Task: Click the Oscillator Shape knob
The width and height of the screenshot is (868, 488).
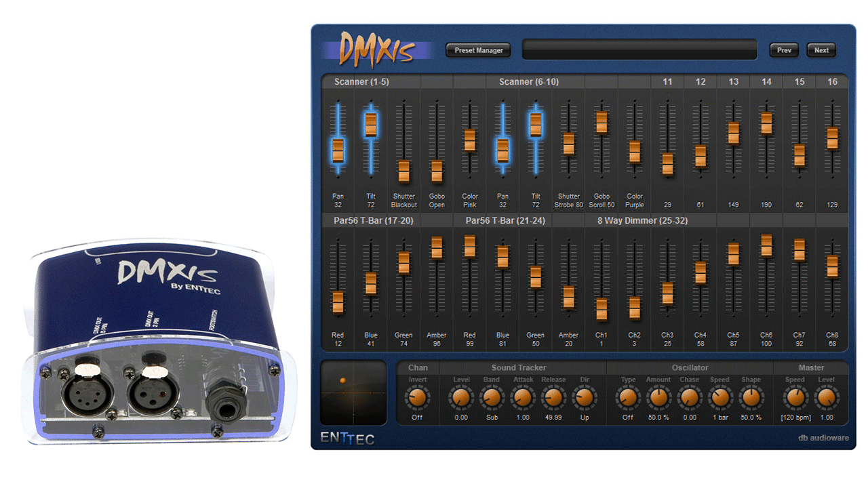Action: pos(751,398)
